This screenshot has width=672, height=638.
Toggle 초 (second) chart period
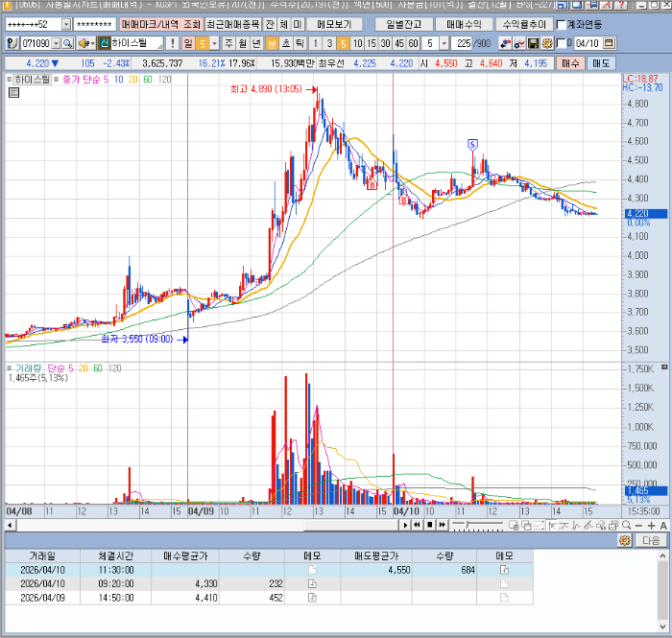(286, 43)
